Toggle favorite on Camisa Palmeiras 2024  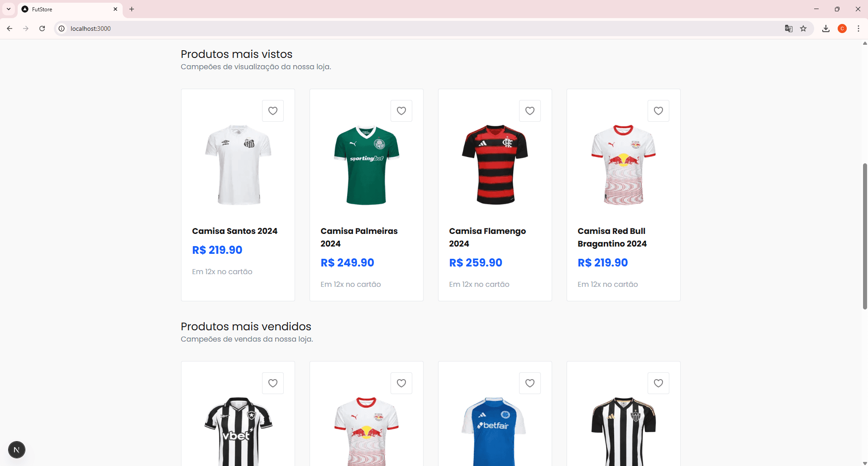click(401, 110)
